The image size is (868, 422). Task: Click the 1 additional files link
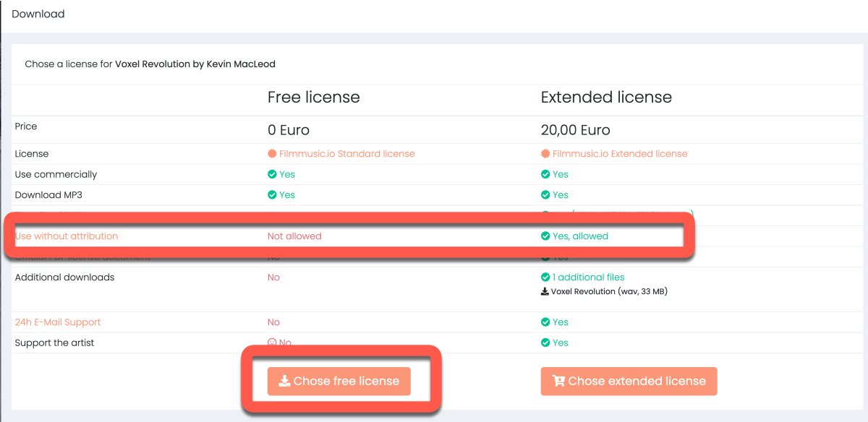point(588,277)
